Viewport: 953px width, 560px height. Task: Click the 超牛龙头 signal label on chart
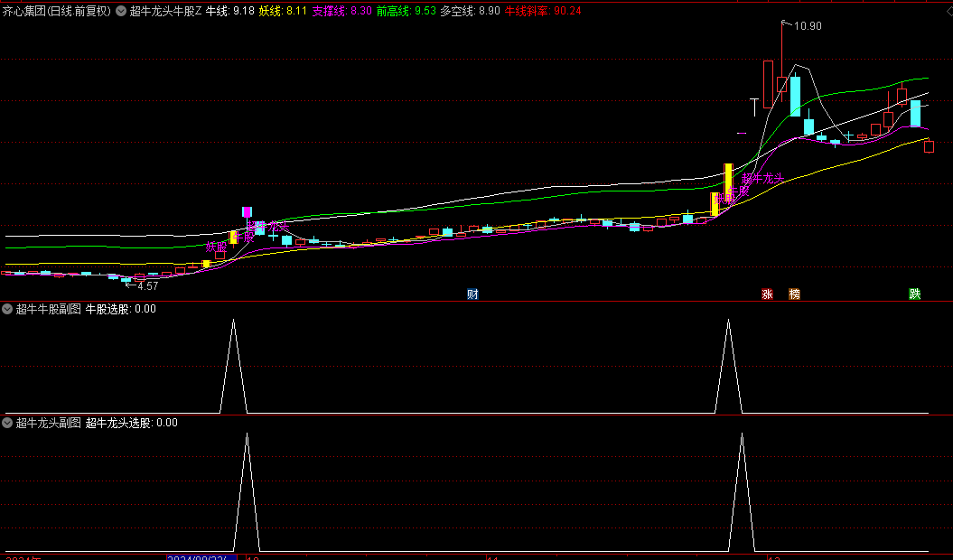761,179
